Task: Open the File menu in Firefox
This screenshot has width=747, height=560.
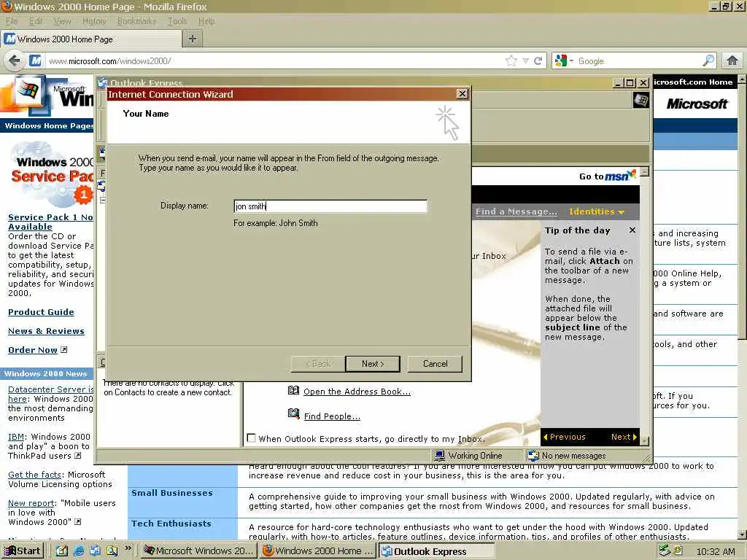Action: [x=12, y=21]
